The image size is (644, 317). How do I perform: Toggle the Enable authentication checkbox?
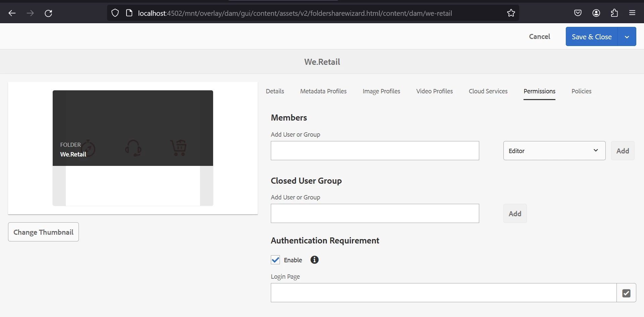[x=276, y=260]
